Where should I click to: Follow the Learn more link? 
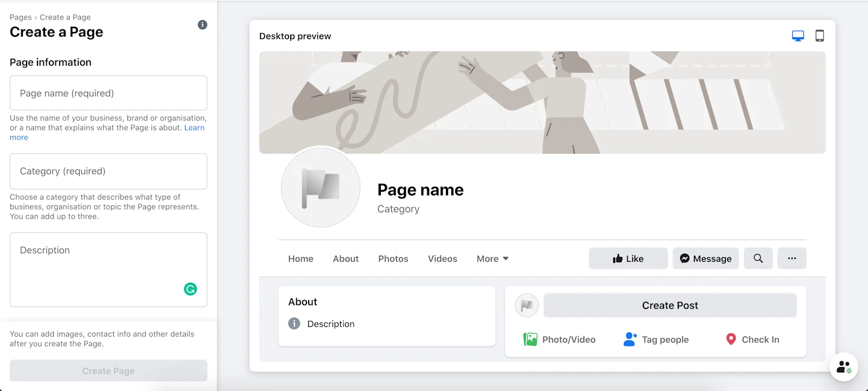(x=194, y=128)
